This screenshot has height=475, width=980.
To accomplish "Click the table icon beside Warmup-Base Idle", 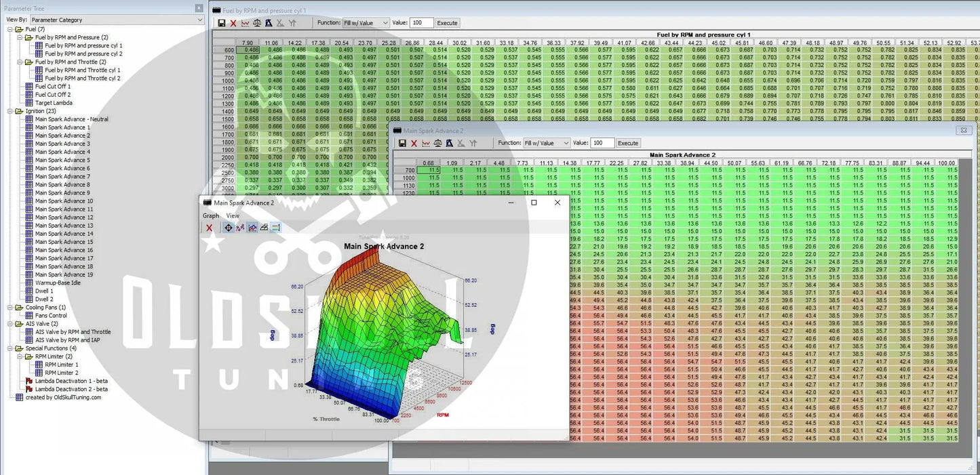I will [x=29, y=283].
